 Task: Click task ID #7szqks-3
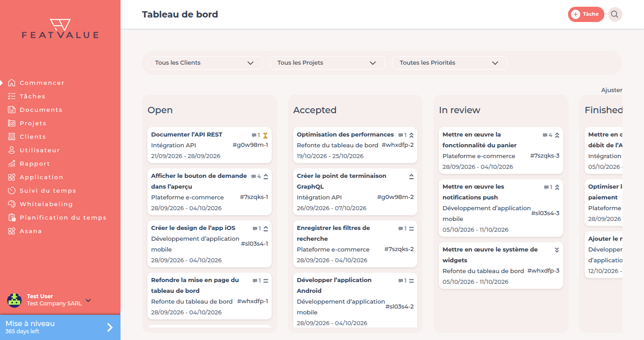545,156
